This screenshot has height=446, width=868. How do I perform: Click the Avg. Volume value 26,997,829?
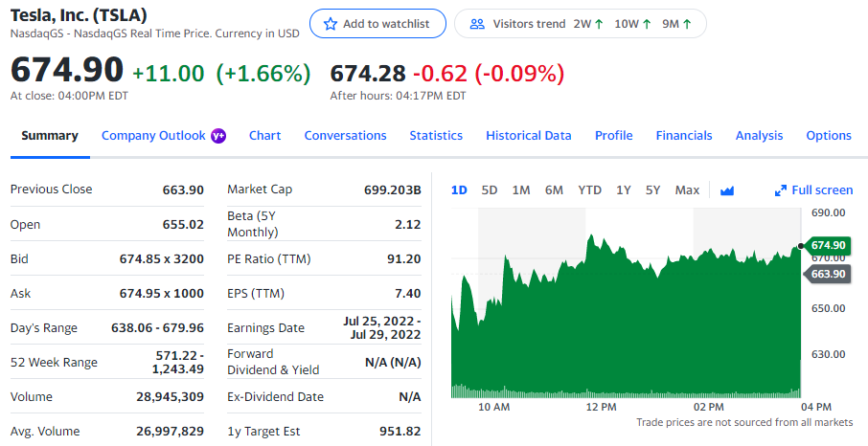(x=170, y=431)
